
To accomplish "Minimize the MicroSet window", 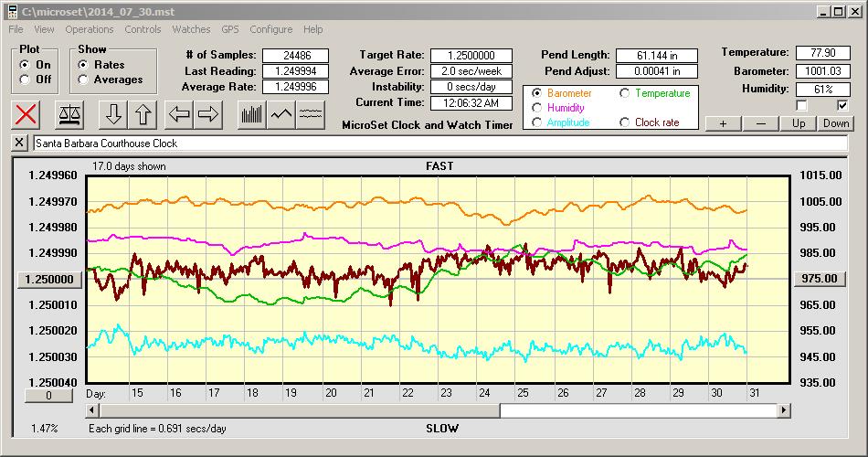I will click(824, 12).
